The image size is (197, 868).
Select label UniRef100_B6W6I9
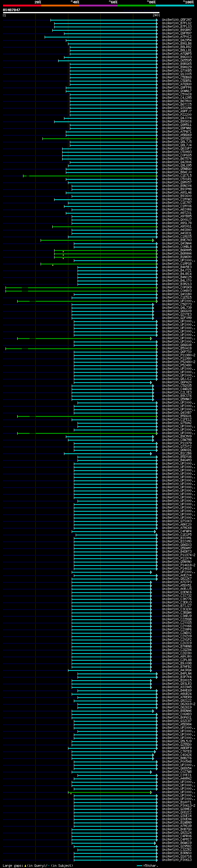tap(177, 843)
